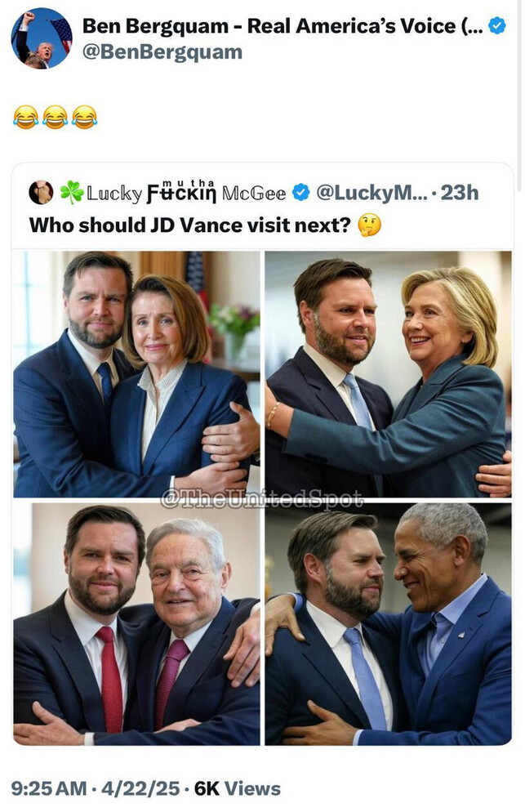Enlarge the top-left photo in the quoted tweet
Viewport: 525px width, 812px height.
pos(136,373)
